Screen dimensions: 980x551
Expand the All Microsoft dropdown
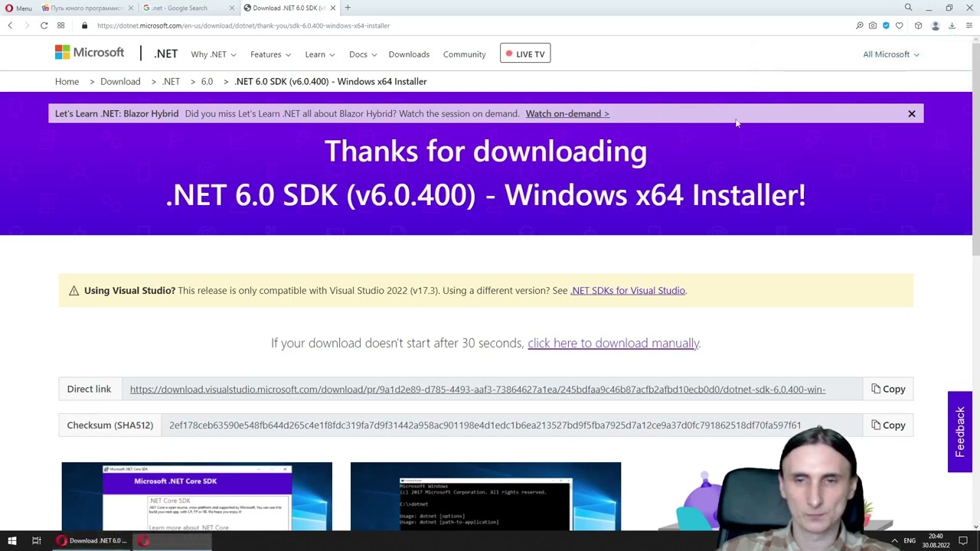(x=891, y=54)
